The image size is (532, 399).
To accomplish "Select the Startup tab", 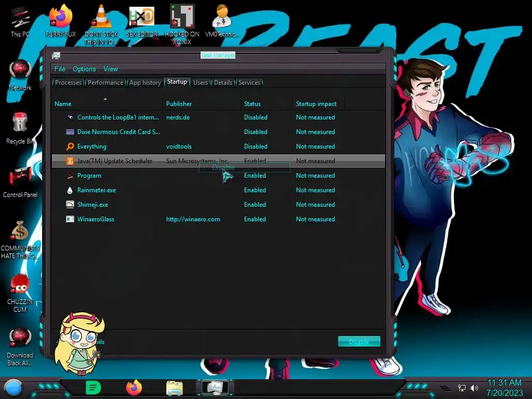I will point(177,82).
